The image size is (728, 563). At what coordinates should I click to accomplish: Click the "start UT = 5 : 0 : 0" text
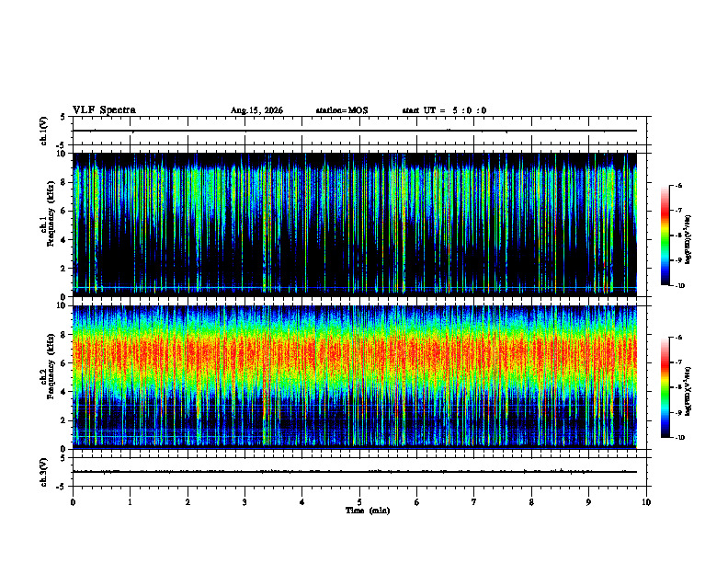(444, 110)
